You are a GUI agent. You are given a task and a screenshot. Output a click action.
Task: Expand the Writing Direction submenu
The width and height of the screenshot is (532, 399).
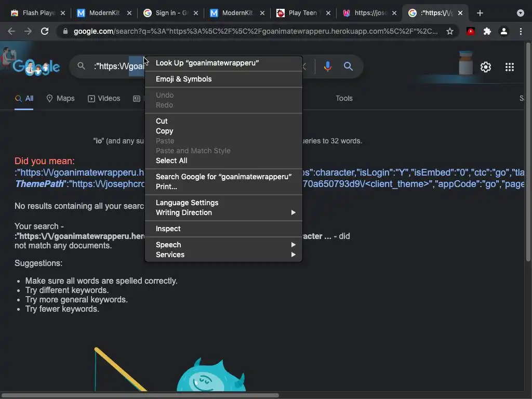(223, 212)
